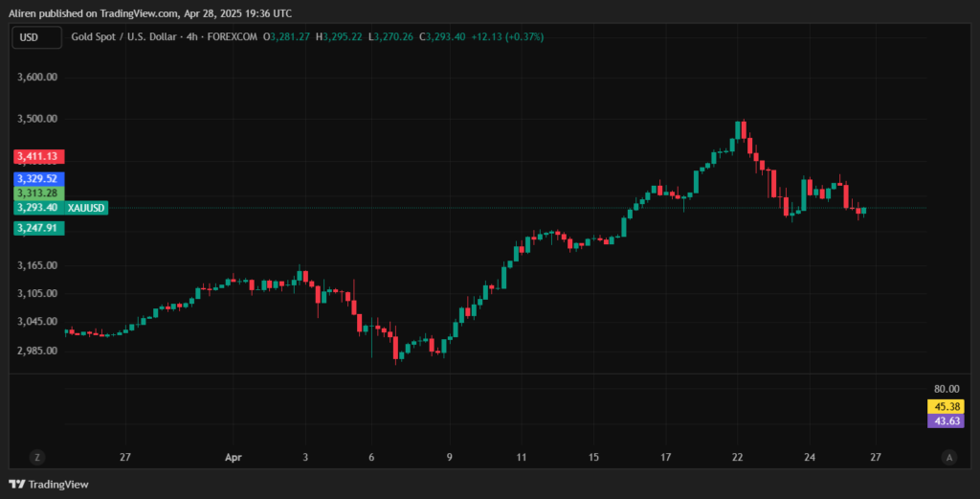
Task: Select the red 3,411.13 price label
Action: 38,156
